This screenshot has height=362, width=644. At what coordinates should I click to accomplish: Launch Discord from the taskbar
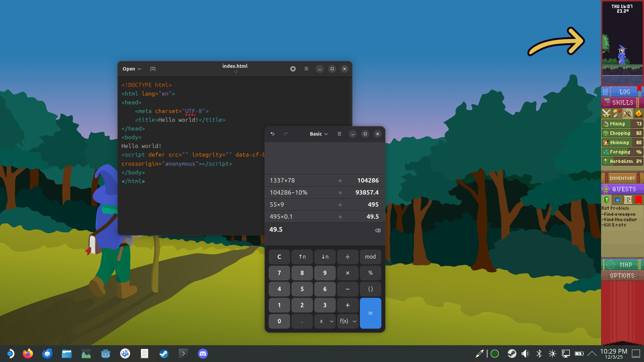coord(203,353)
